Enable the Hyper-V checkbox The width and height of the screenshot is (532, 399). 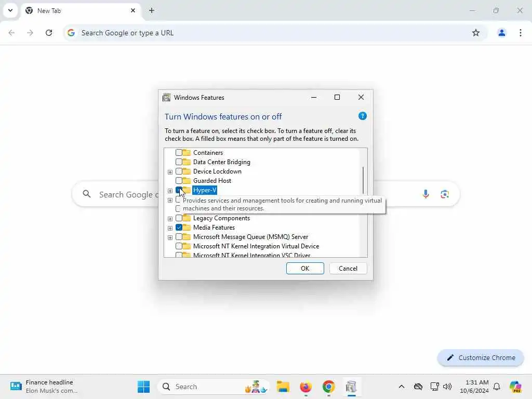[x=179, y=190]
